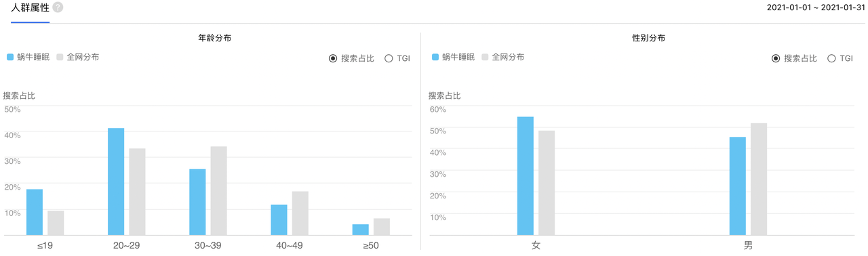The width and height of the screenshot is (868, 256).
Task: Click the 性别分布 chart title
Action: tap(648, 39)
